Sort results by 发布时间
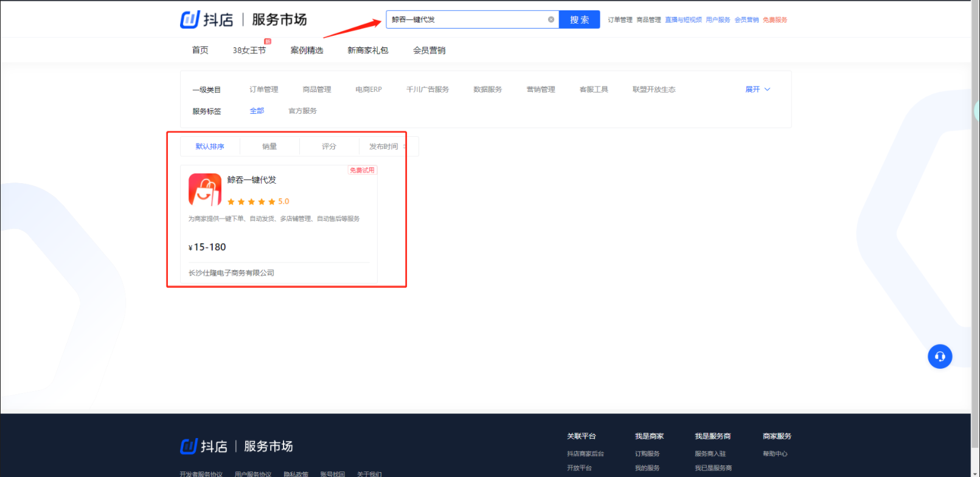Image resolution: width=980 pixels, height=477 pixels. click(388, 147)
